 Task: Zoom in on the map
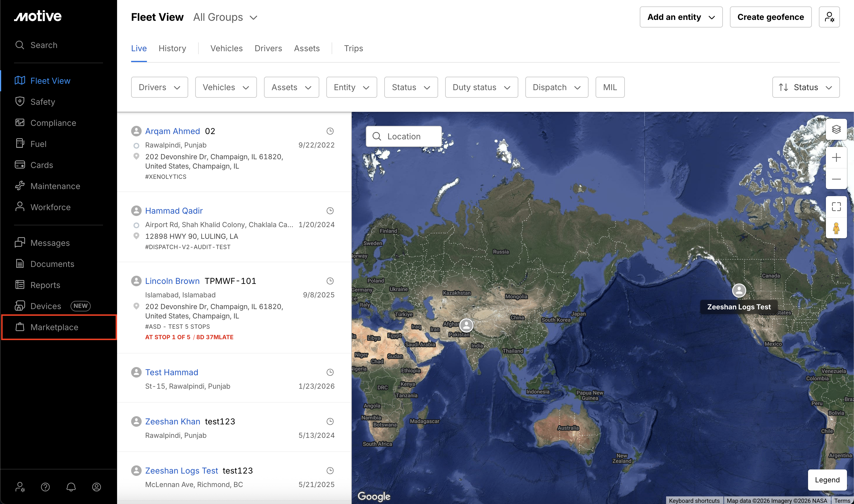point(836,157)
